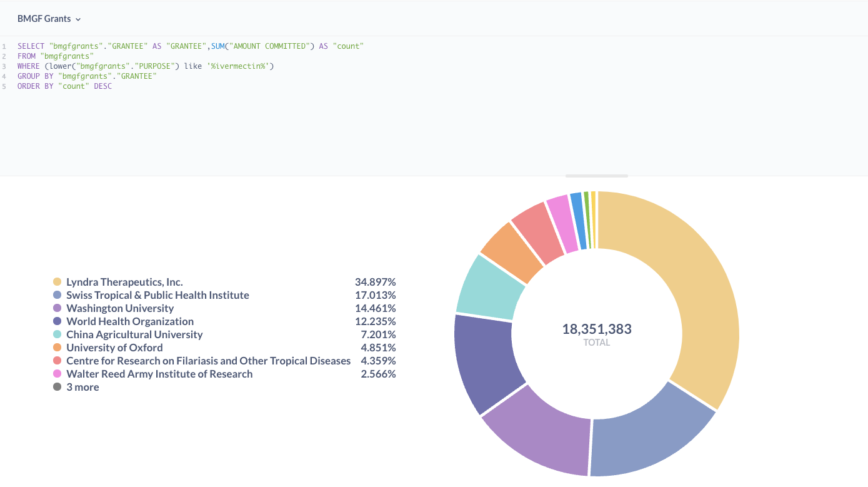Screen dimensions: 868x487
Task: Select the University of Oxford legend label
Action: (114, 348)
